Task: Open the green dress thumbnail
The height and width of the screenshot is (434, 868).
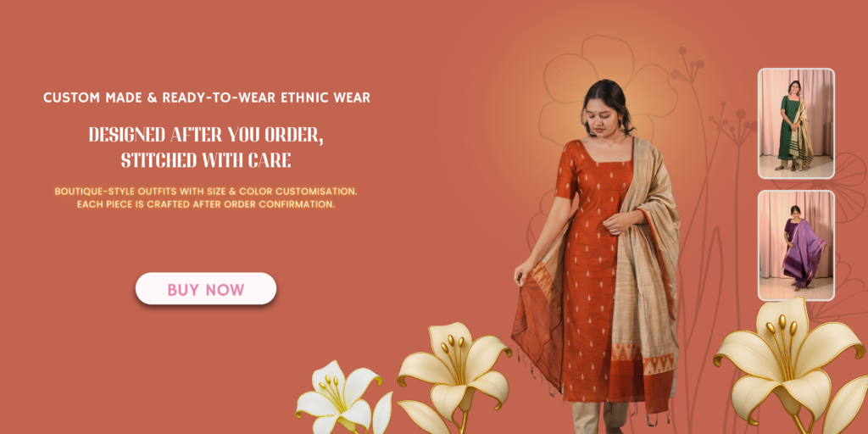Action: coord(796,124)
